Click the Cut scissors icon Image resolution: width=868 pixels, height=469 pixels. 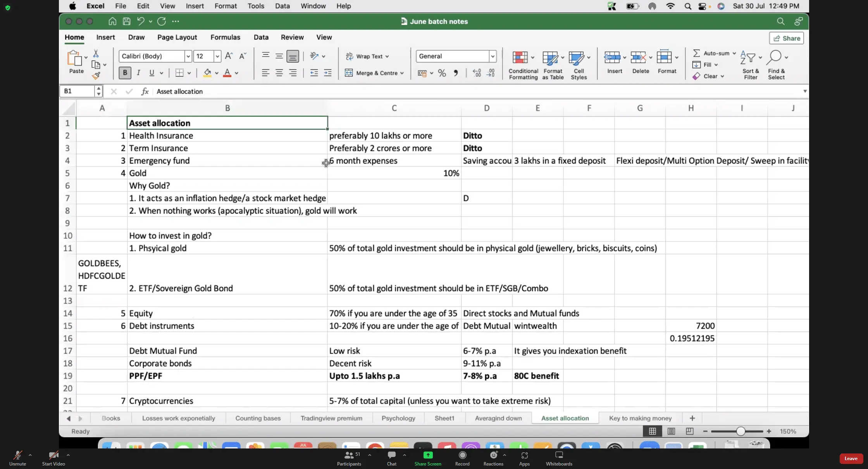click(x=96, y=53)
